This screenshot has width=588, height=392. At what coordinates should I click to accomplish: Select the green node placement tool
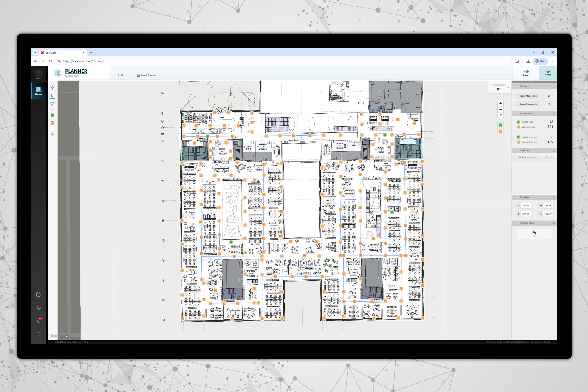pyautogui.click(x=53, y=115)
